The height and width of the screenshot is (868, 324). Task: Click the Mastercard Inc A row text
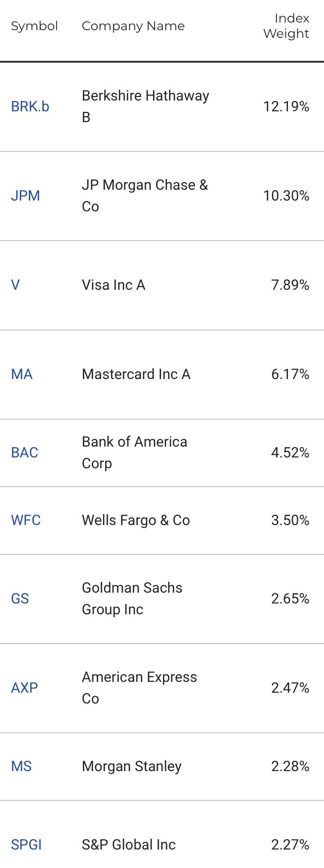pyautogui.click(x=136, y=375)
